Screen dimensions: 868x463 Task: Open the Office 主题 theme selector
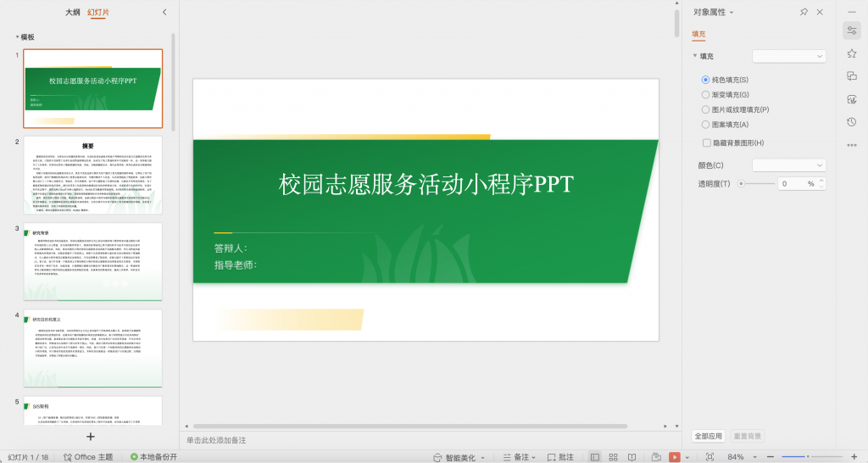click(88, 457)
